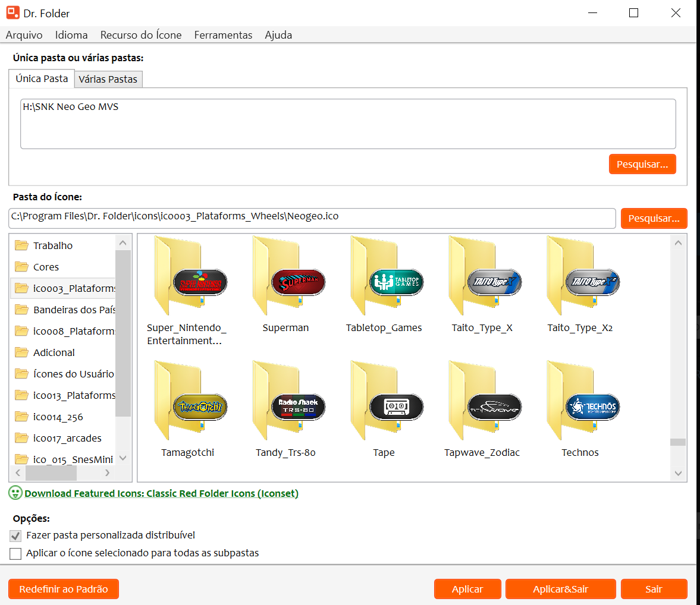Image resolution: width=700 pixels, height=605 pixels.
Task: Open the Arquivo menu
Action: (24, 35)
